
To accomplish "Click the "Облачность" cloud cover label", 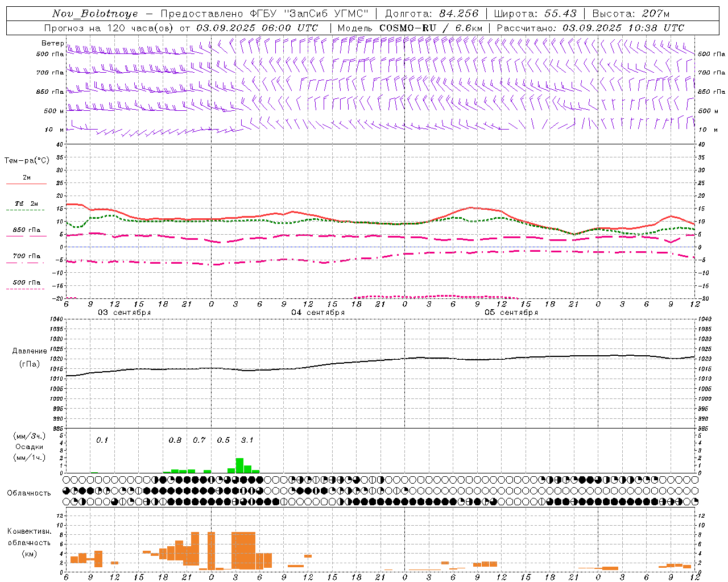I will click(x=29, y=493).
